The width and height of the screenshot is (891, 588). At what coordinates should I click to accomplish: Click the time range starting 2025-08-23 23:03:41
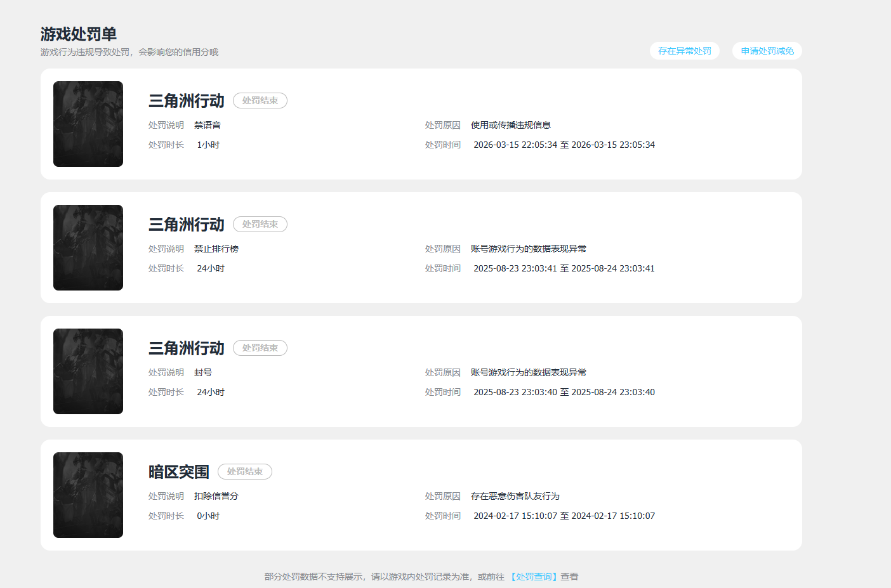(x=564, y=268)
